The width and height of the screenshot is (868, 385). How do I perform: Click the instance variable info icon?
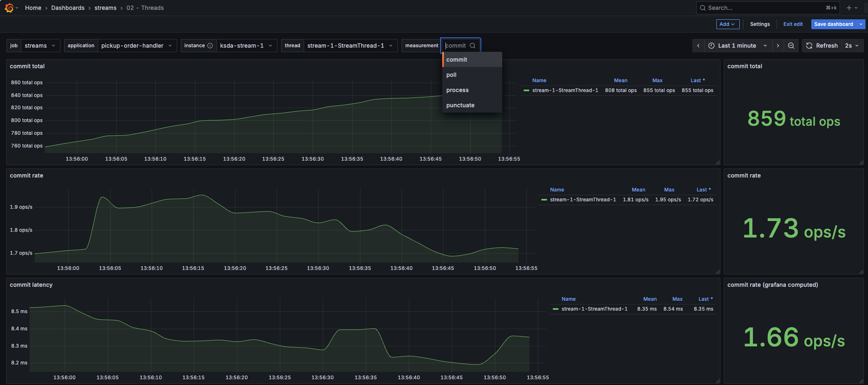[210, 46]
